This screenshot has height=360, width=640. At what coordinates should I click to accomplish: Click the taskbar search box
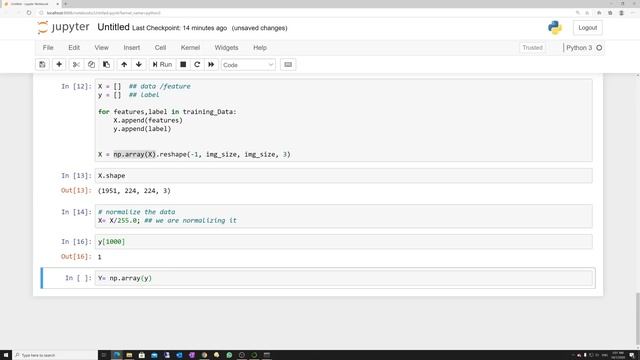point(55,355)
